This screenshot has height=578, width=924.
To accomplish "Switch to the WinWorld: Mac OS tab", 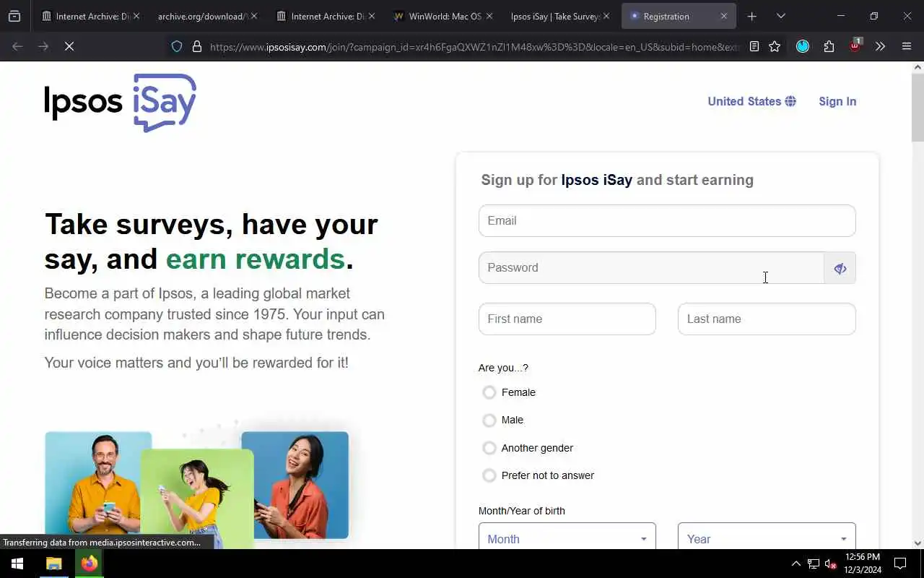I will (437, 16).
